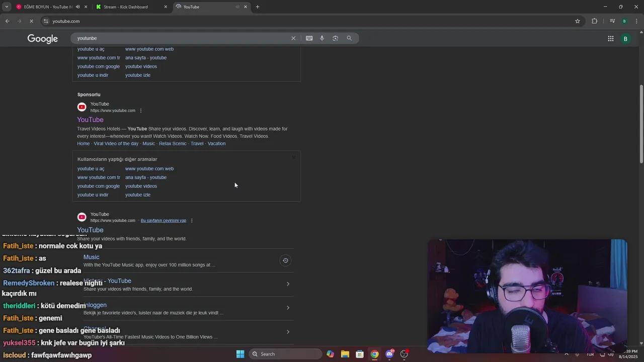This screenshot has width=644, height=362.
Task: Search 'ana sayfa - youtube' in lower box
Action: click(x=146, y=177)
